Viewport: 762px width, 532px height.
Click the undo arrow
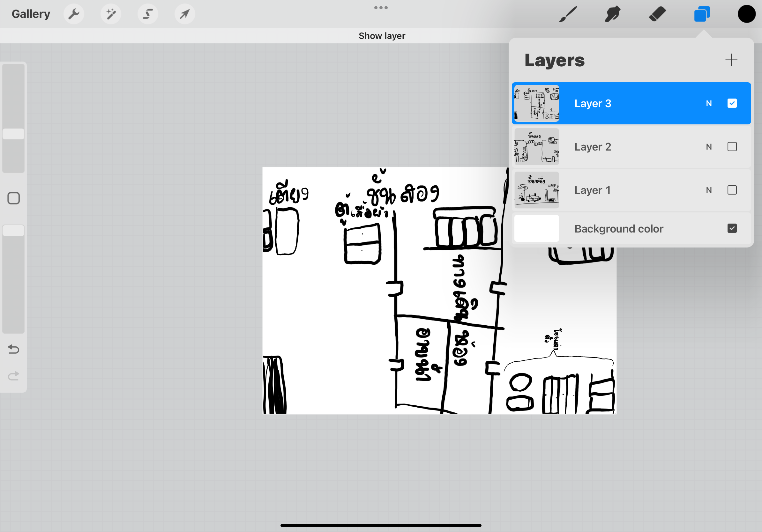click(14, 349)
